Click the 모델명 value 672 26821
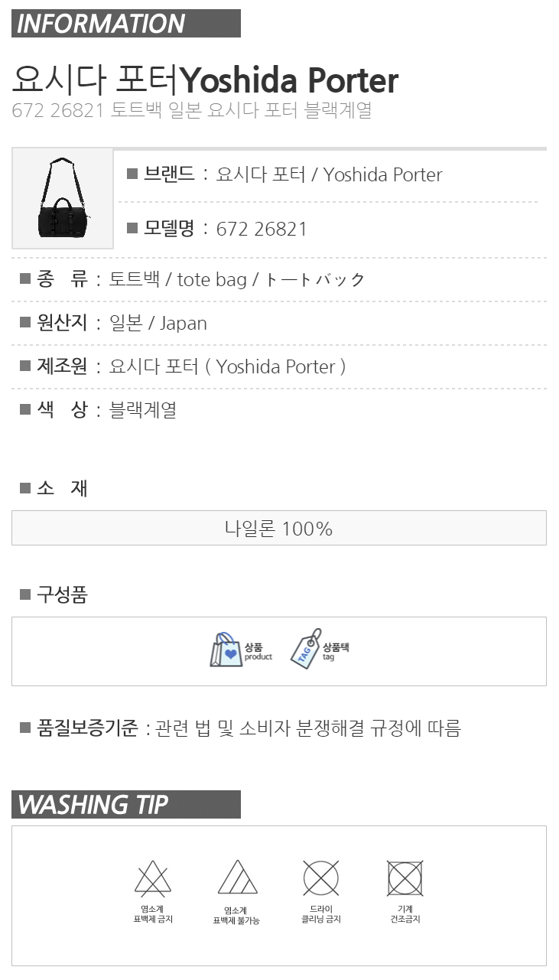Image resolution: width=559 pixels, height=980 pixels. point(262,229)
